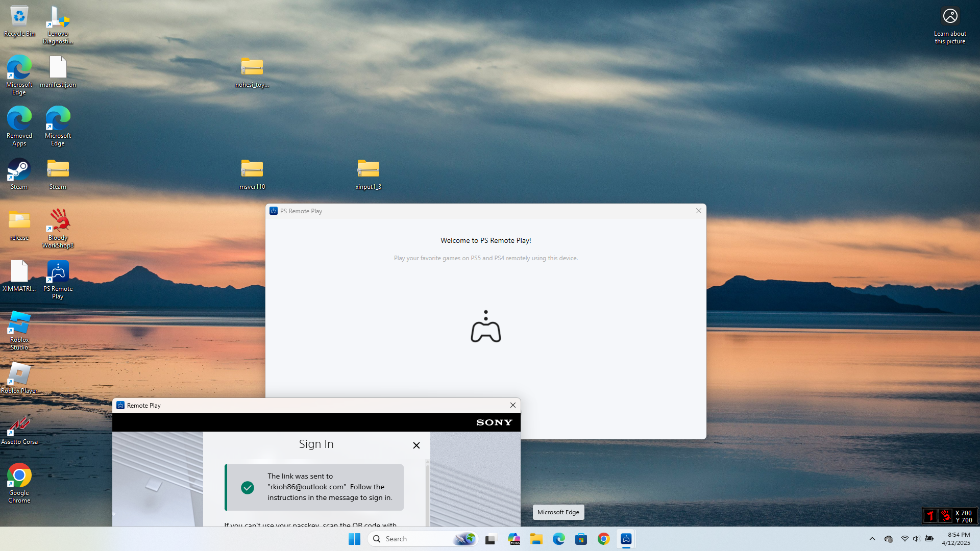Dismiss the Sign In panel with its X

(416, 445)
